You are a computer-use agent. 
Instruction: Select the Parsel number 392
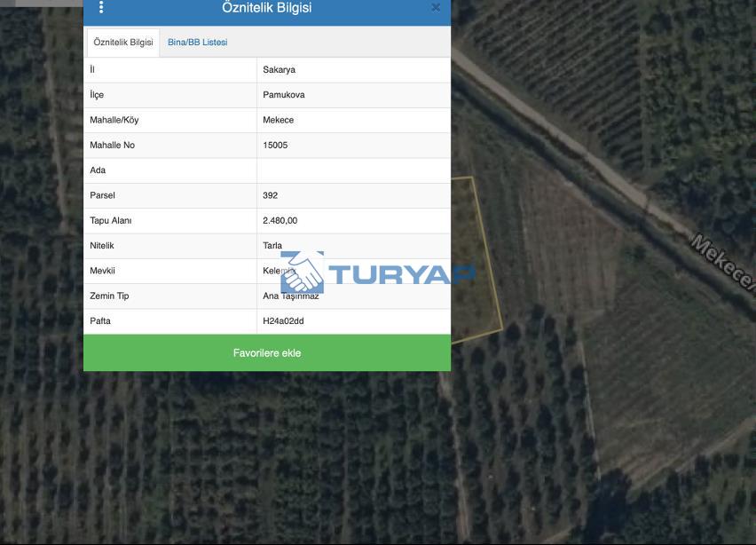point(270,195)
